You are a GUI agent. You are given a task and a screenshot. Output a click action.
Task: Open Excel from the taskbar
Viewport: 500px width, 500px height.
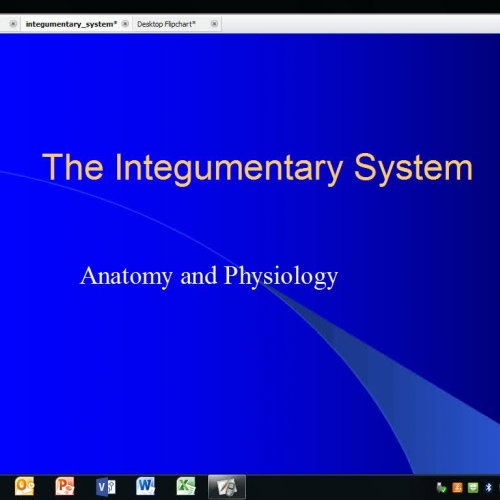coord(186,486)
